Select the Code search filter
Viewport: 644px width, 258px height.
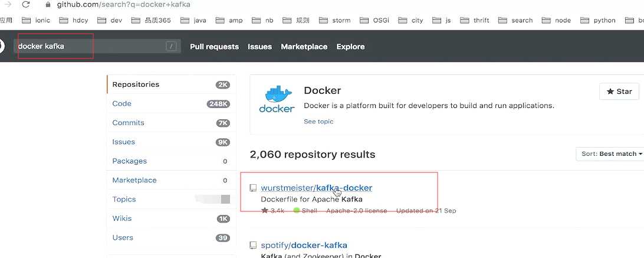click(x=171, y=104)
